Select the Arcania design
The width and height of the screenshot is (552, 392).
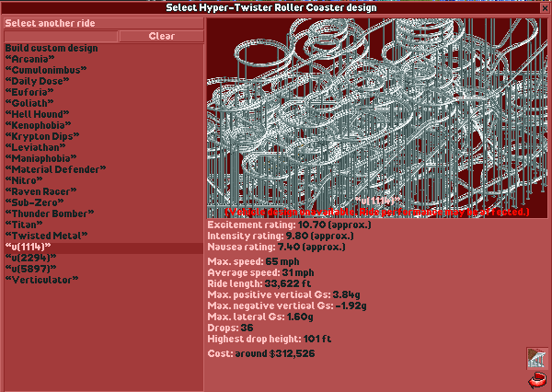point(103,59)
